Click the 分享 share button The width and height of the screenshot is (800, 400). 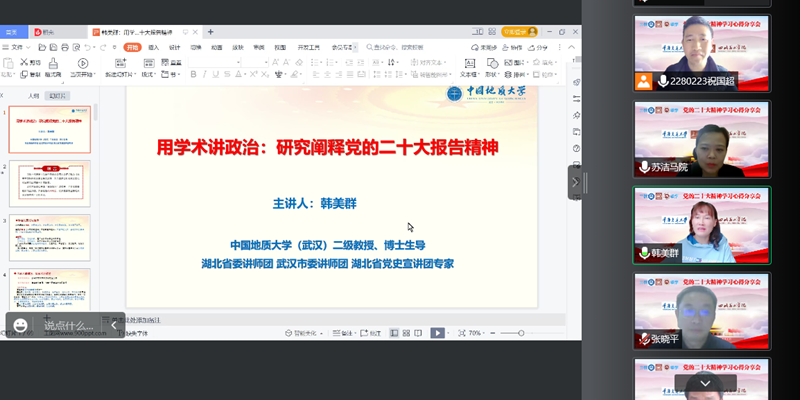(x=539, y=47)
